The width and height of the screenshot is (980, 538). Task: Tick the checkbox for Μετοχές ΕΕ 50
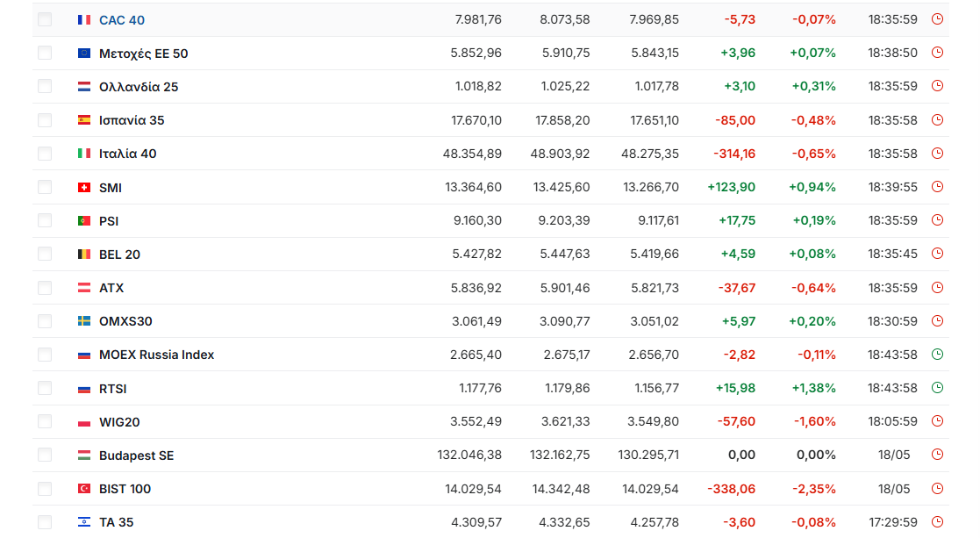point(45,54)
